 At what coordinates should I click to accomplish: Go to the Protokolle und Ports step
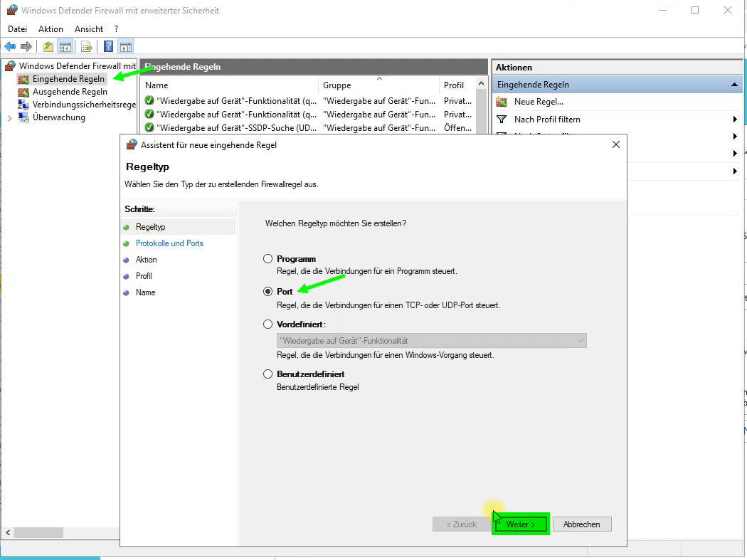pyautogui.click(x=169, y=243)
